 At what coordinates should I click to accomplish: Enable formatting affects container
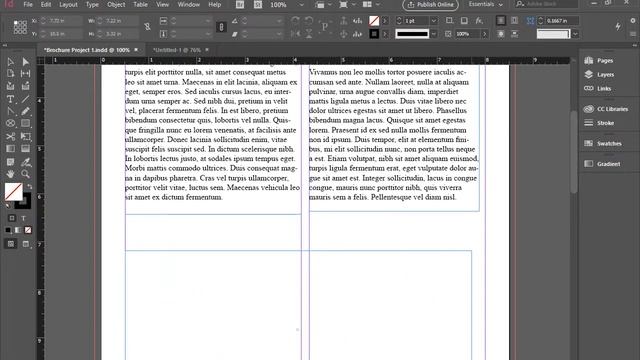(12, 218)
